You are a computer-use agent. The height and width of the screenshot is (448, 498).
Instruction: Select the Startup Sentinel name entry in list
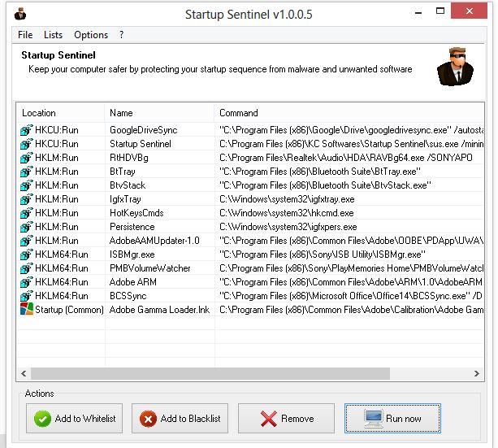[x=141, y=144]
